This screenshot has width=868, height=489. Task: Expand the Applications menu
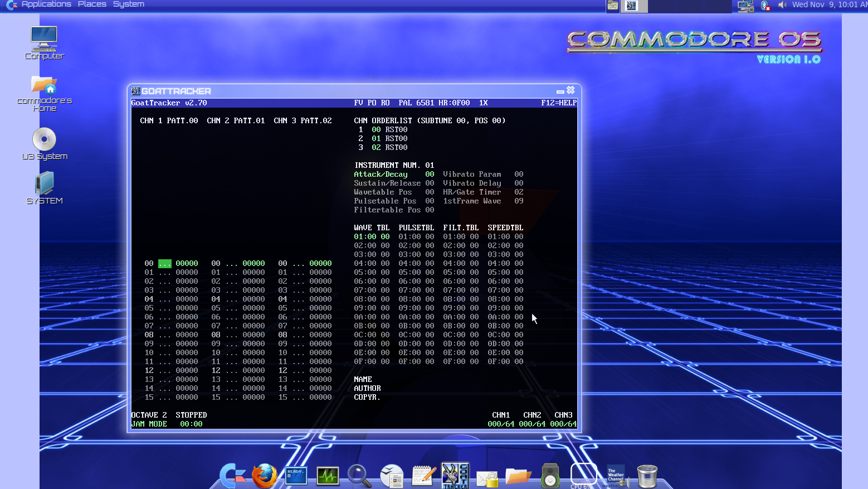(47, 4)
